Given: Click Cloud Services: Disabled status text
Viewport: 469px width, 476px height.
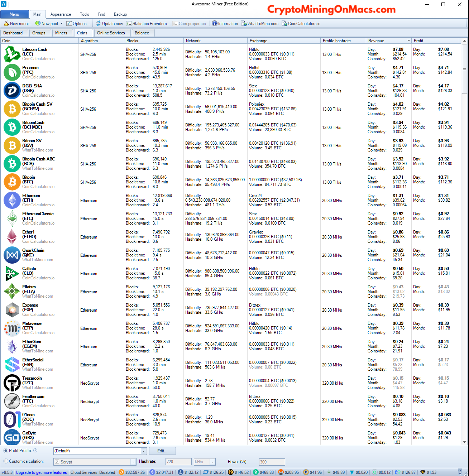Looking at the screenshot, I should (93, 472).
